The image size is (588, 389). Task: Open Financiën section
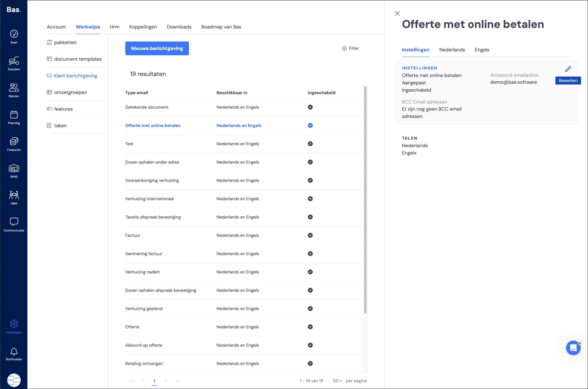point(14,144)
